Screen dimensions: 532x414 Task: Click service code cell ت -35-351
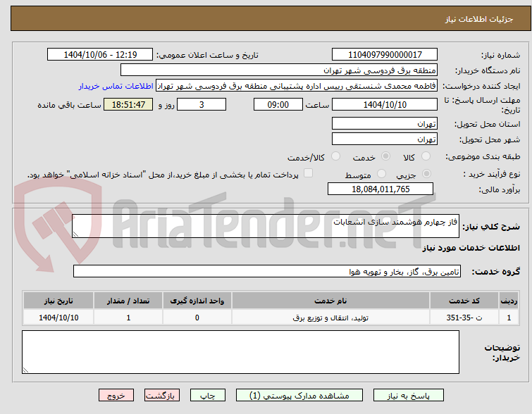(x=464, y=318)
